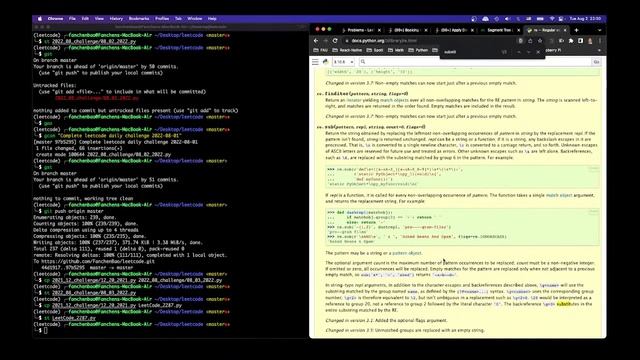Switch to the Apply tab in Chrome

[x=453, y=30]
